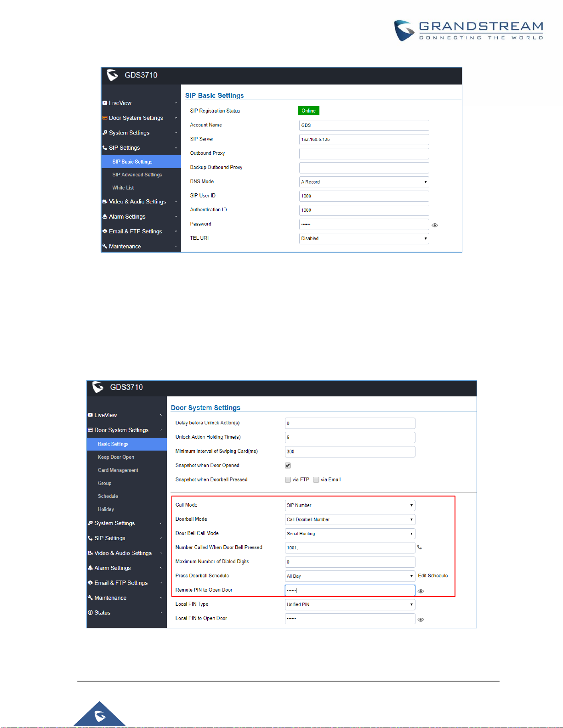Screen dimensions: 563x728
Task: Enable doorbell snapshot via FTP checkbox
Action: pos(288,480)
